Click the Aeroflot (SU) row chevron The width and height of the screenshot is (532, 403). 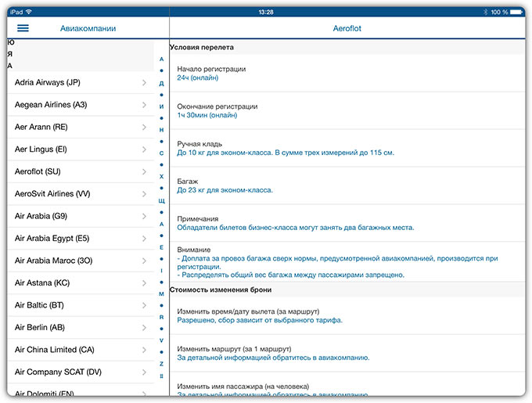coord(144,171)
